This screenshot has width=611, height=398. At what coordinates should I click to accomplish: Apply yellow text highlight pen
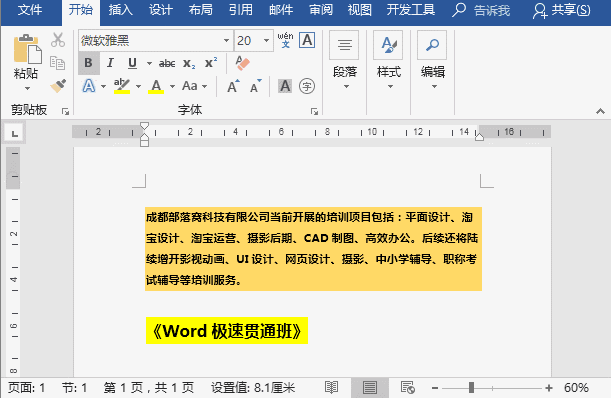coord(122,86)
